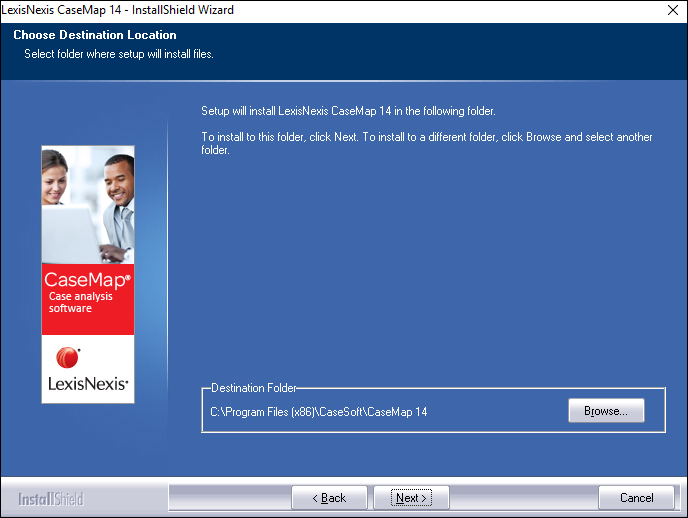Open the Browse folder dialog
This screenshot has height=518, width=688.
[x=606, y=411]
